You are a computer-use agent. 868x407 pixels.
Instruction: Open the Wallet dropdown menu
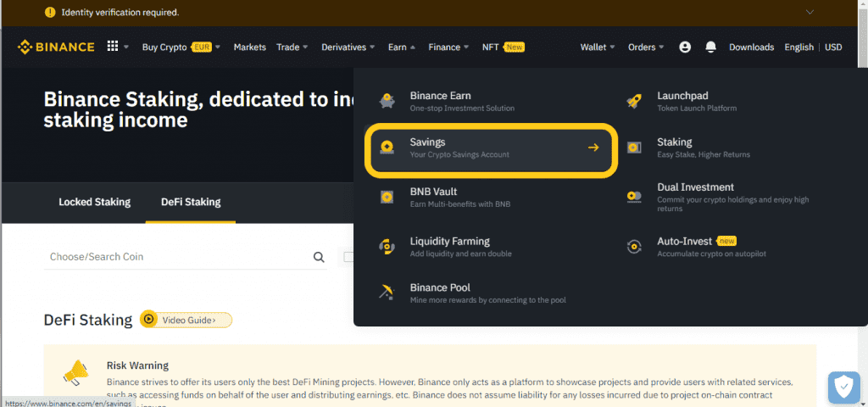[x=598, y=47]
